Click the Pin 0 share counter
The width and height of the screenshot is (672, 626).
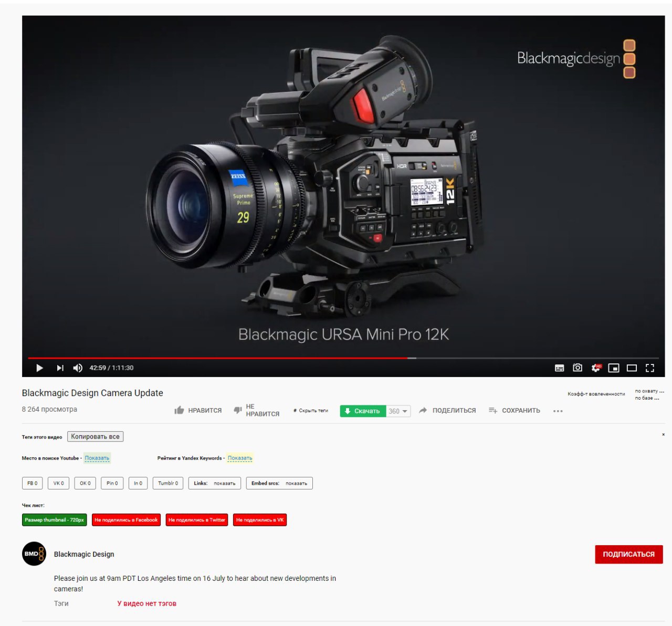pyautogui.click(x=112, y=483)
